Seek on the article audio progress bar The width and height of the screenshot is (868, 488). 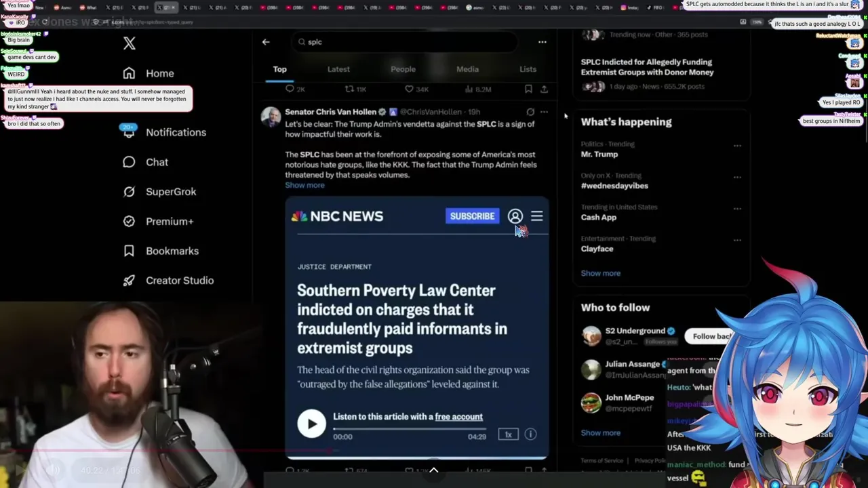(x=410, y=428)
